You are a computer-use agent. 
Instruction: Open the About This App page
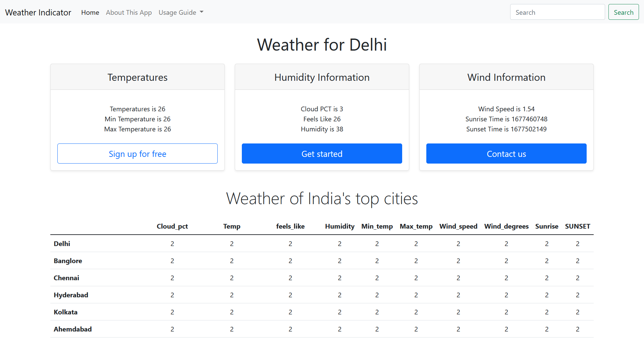pyautogui.click(x=129, y=12)
